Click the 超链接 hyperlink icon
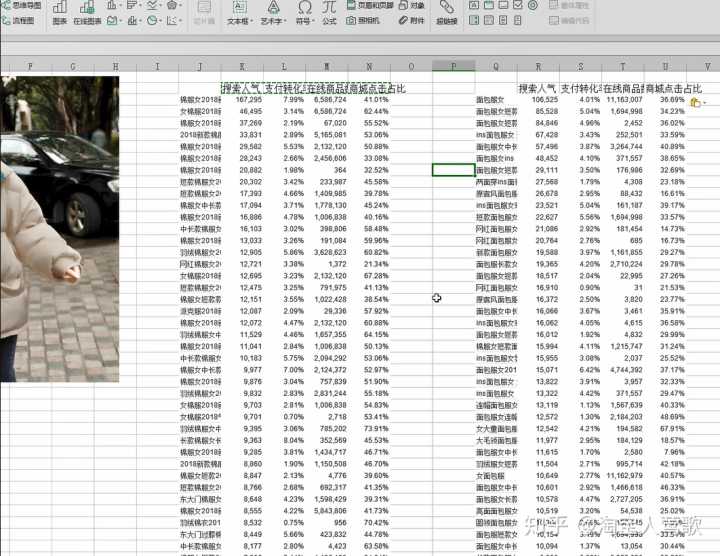Screen dimensions: 720x556 (x=447, y=13)
